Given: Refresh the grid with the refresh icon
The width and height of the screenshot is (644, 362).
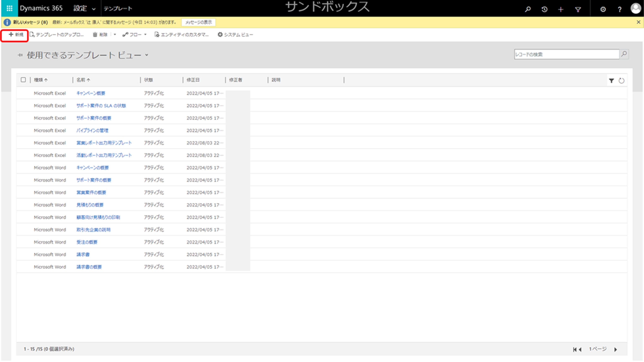Looking at the screenshot, I should coord(622,80).
